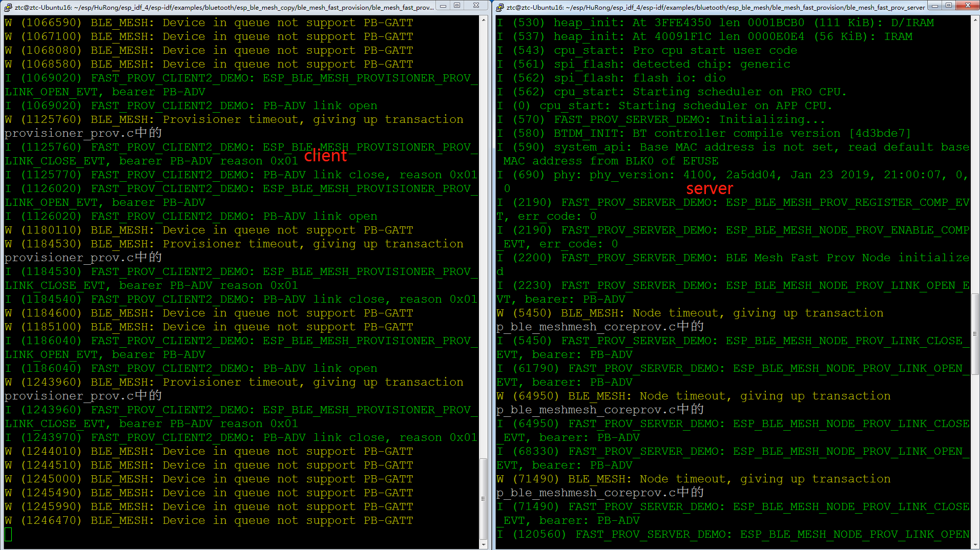Viewport: 980px width, 550px height.
Task: Click server "(690) phy: phy_version" line
Action: [733, 182]
